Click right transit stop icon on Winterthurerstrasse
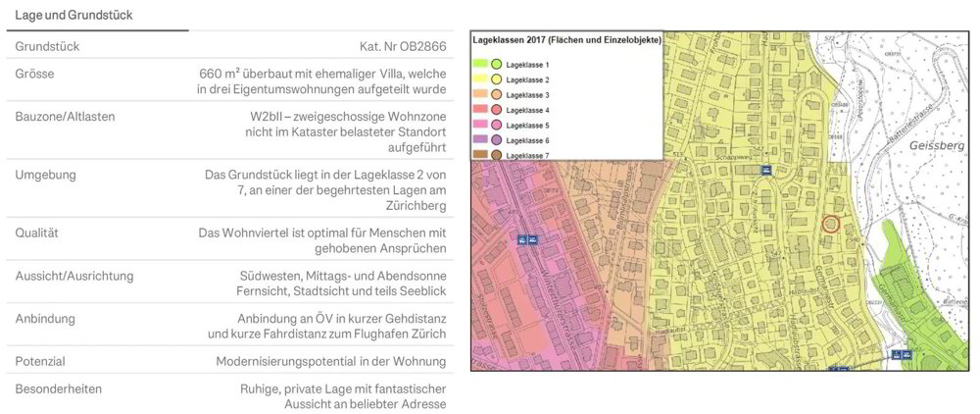Image resolution: width=980 pixels, height=414 pixels. tap(532, 239)
